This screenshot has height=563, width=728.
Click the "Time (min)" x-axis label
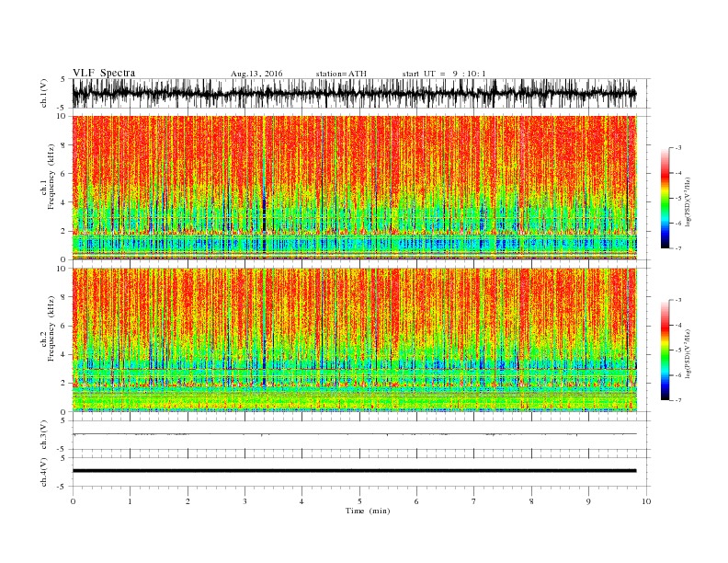coord(368,511)
